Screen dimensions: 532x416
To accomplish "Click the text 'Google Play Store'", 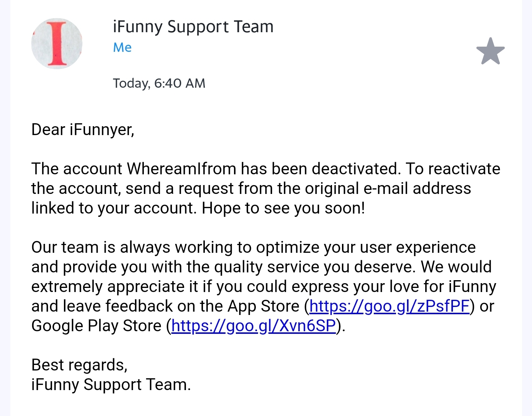I will (96, 326).
